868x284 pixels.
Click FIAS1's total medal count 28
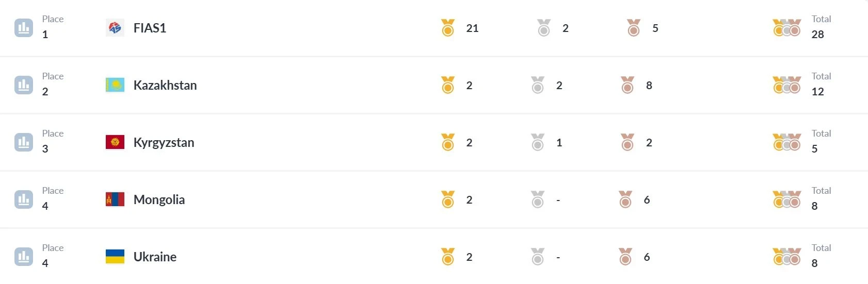point(817,35)
